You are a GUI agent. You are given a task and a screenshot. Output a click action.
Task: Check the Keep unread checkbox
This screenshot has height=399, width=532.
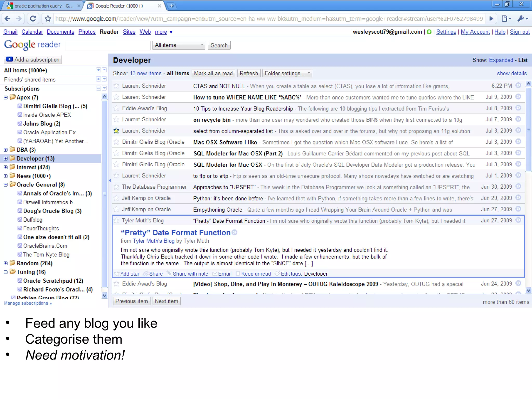(238, 274)
